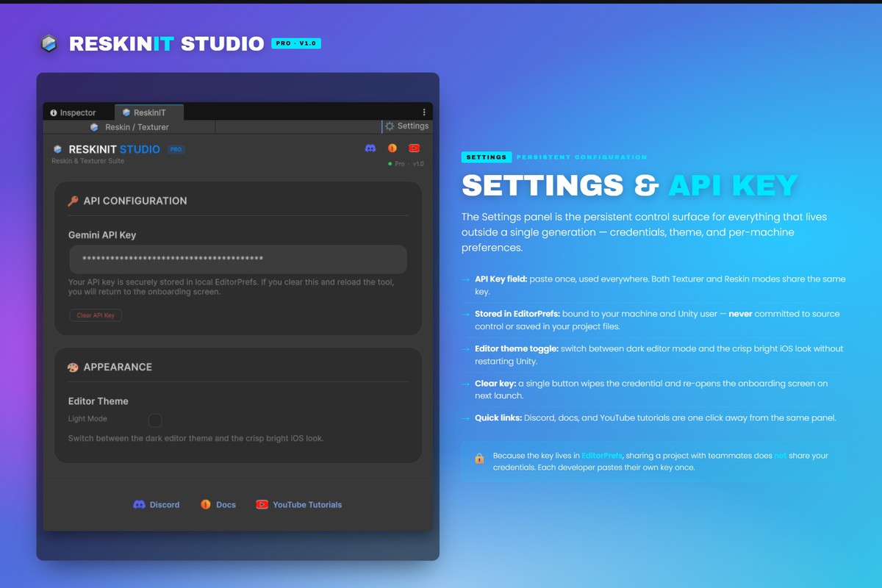Click the orange Docs icon in the header
This screenshot has width=882, height=588.
click(392, 148)
